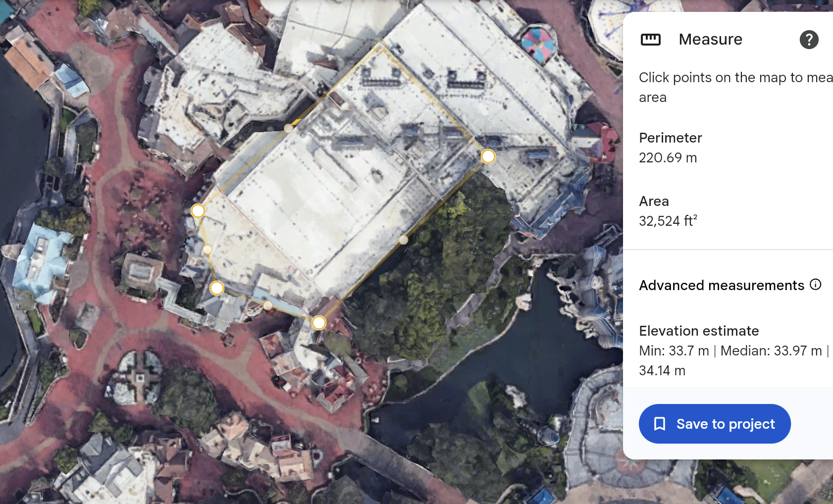
Task: Select the rightmost polygon vertex handle
Action: coord(488,157)
